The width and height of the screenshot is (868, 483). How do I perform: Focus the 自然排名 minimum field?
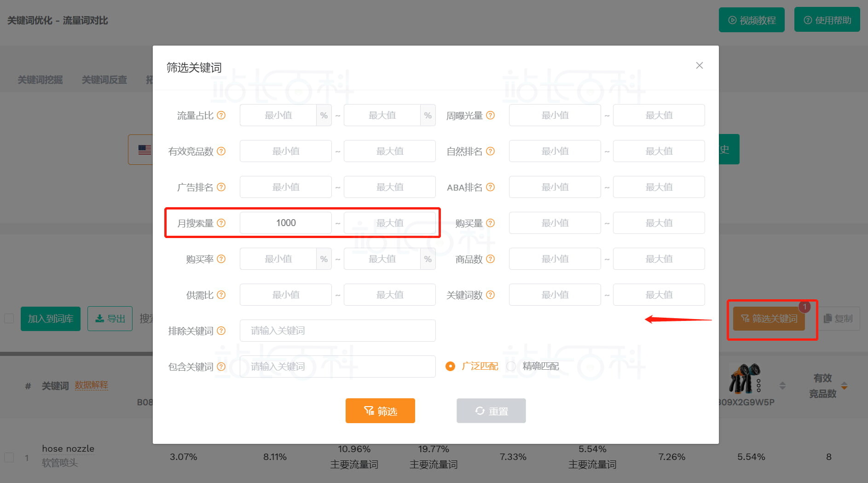[555, 151]
